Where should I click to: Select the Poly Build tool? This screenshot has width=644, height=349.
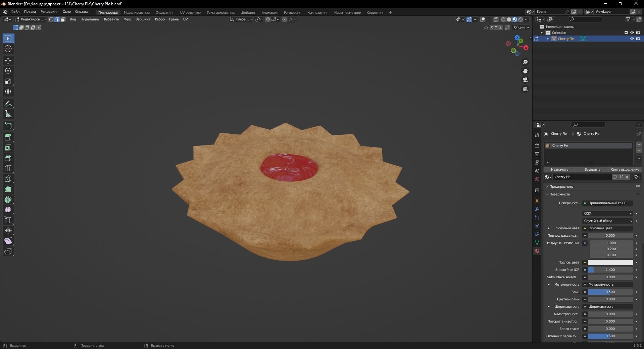8,189
